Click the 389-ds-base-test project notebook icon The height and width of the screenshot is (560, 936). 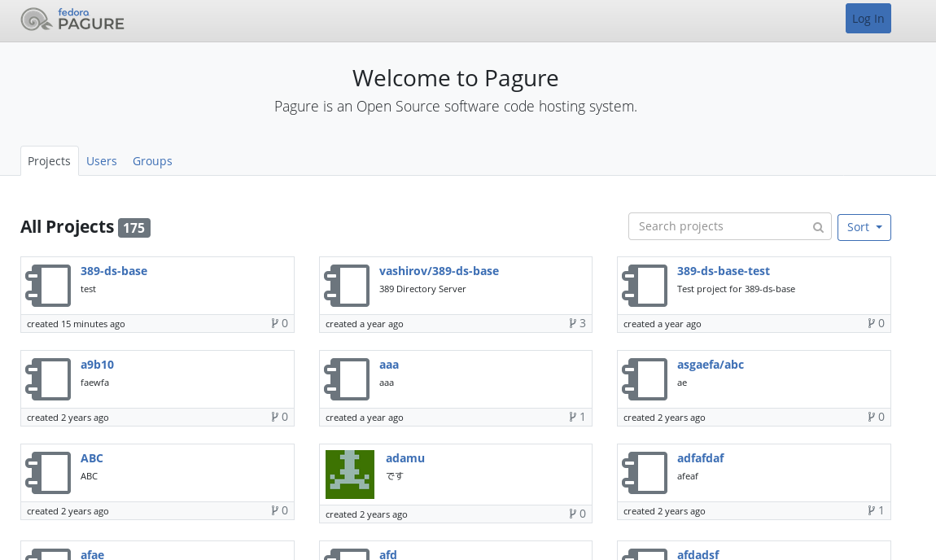click(x=645, y=286)
